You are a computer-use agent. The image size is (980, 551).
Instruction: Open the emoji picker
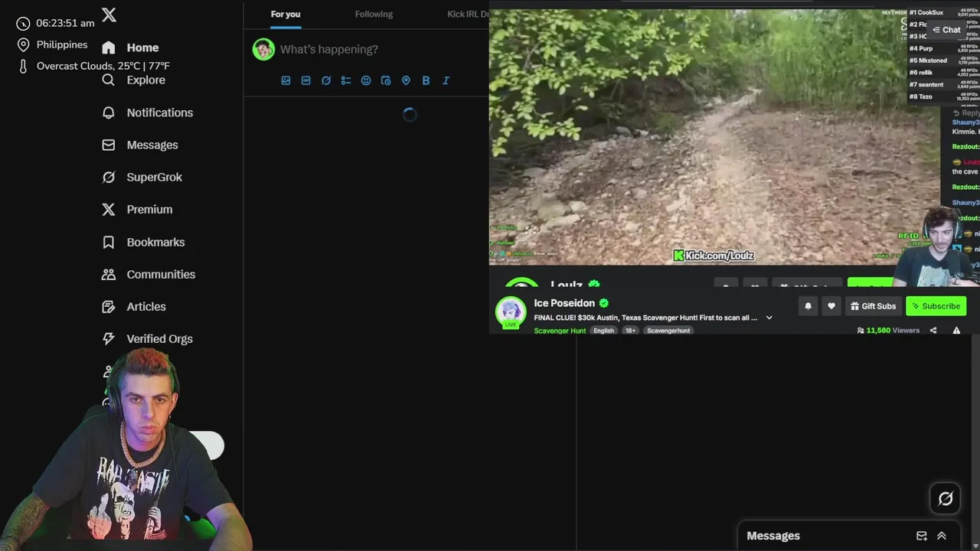tap(366, 80)
